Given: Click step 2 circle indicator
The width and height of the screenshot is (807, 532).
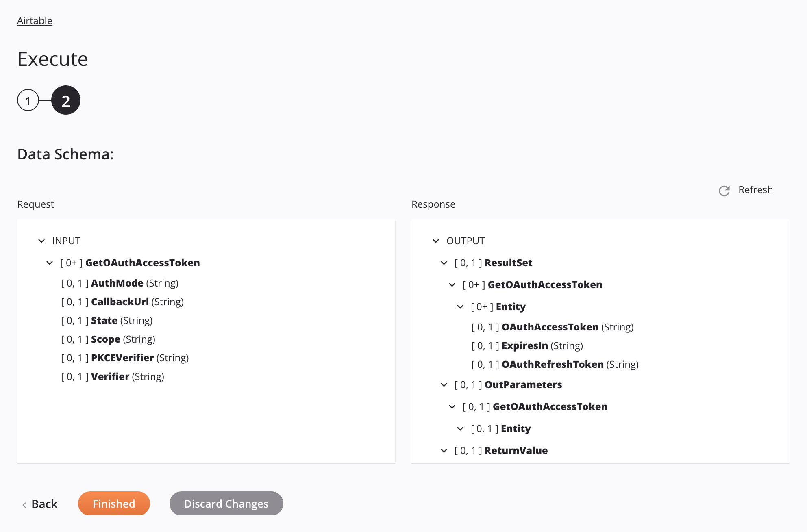Looking at the screenshot, I should coord(65,100).
